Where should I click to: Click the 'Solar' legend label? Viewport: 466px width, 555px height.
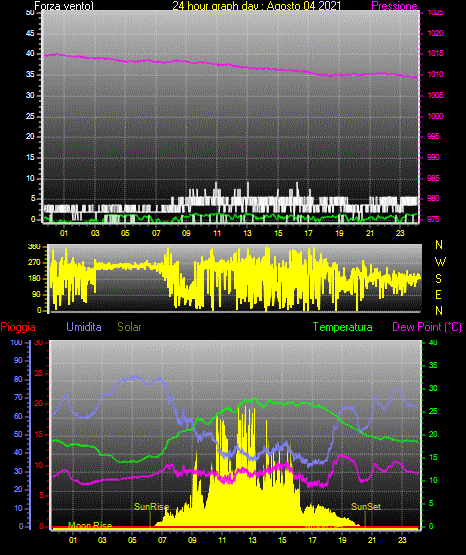130,327
